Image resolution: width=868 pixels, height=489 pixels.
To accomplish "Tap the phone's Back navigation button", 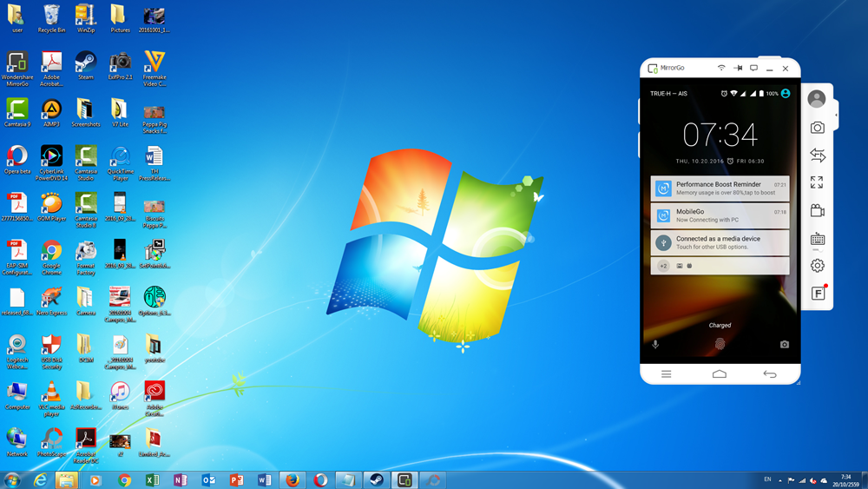I will click(769, 374).
